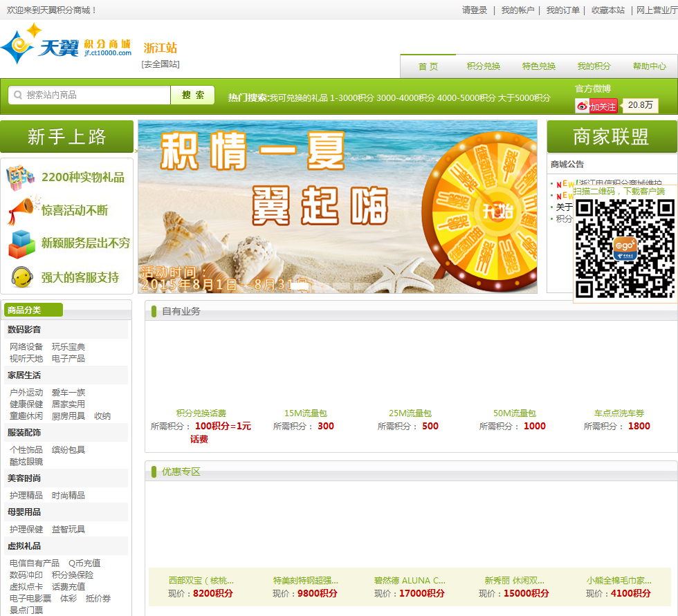The width and height of the screenshot is (678, 616).
Task: Open 爱车一族 subcategory
Action: 68,392
